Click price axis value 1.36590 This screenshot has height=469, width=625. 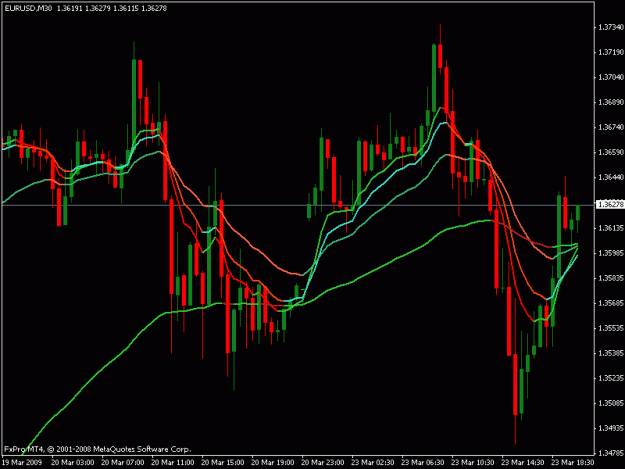pyautogui.click(x=610, y=152)
